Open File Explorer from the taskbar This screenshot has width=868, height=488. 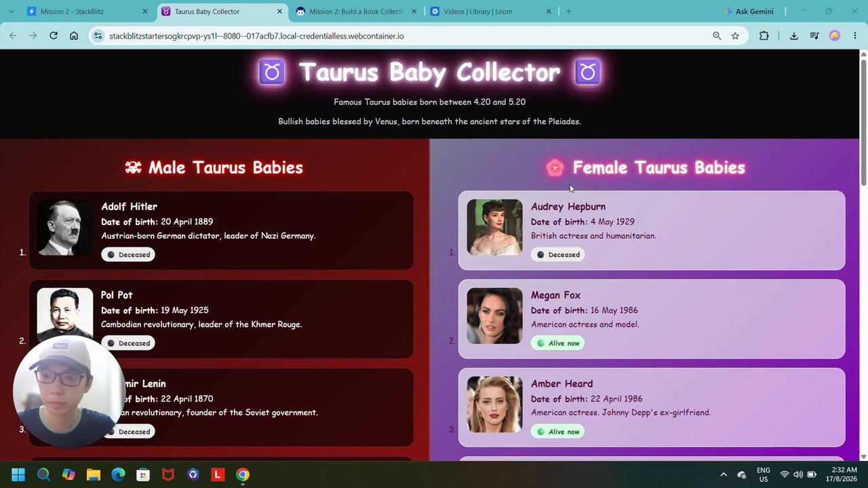coord(94,474)
